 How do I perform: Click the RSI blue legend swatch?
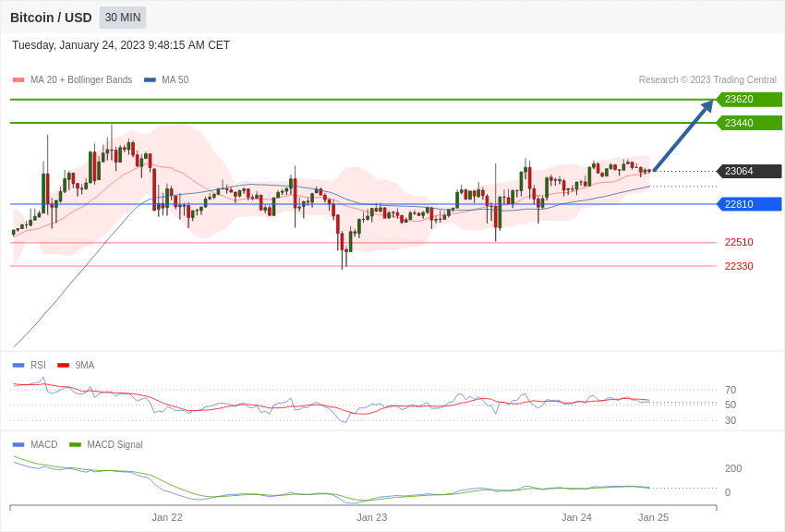[x=18, y=366]
